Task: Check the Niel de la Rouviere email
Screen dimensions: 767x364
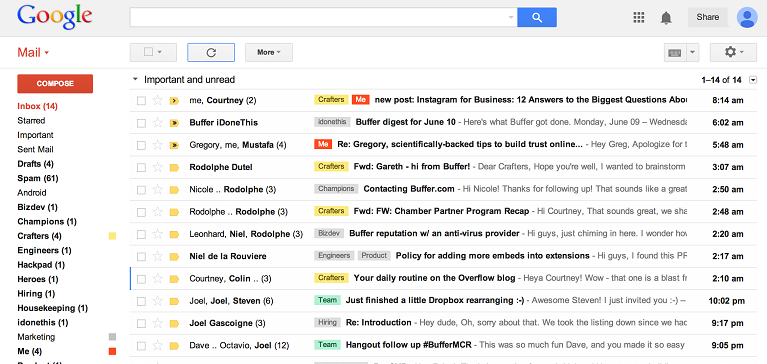Action: coord(141,257)
